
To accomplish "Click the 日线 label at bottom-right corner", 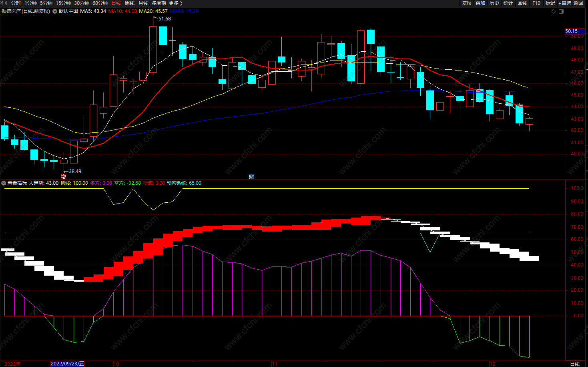I will pos(575,364).
